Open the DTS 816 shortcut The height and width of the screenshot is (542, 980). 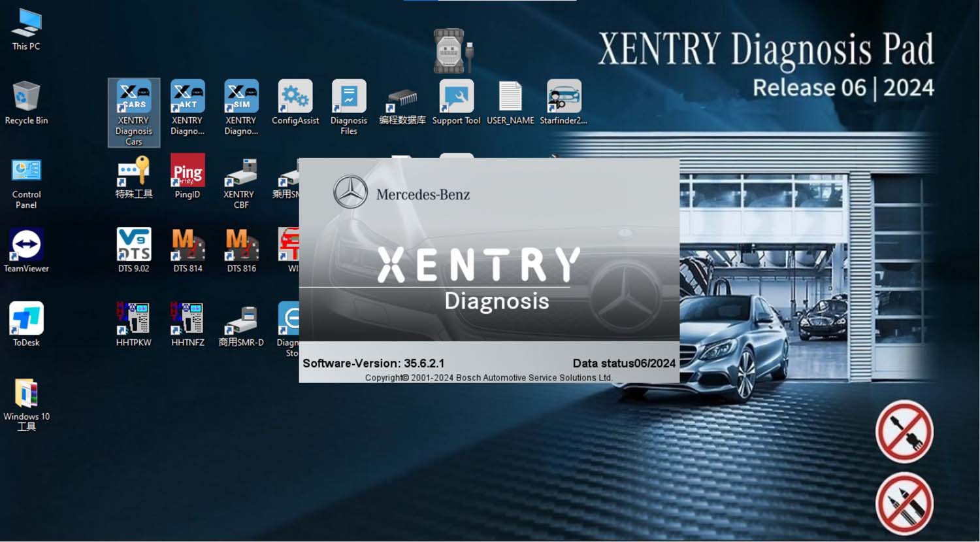coord(241,245)
